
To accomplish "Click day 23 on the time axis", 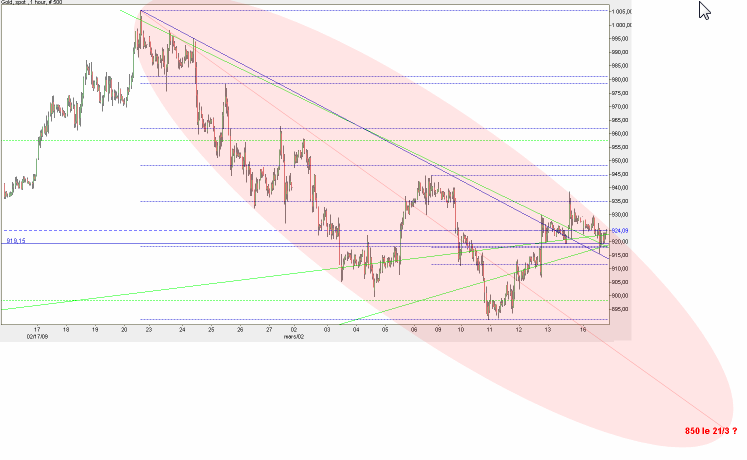I will pos(149,329).
